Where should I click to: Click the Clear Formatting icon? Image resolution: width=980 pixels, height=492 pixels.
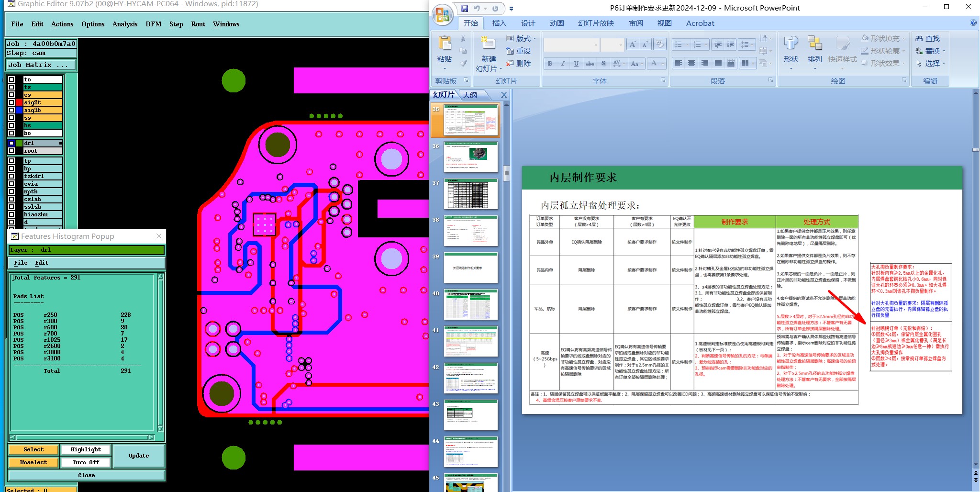tap(660, 45)
